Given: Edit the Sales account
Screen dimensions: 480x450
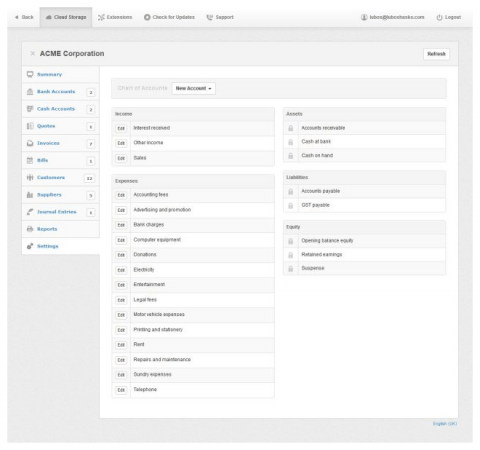Looking at the screenshot, I should tap(121, 158).
